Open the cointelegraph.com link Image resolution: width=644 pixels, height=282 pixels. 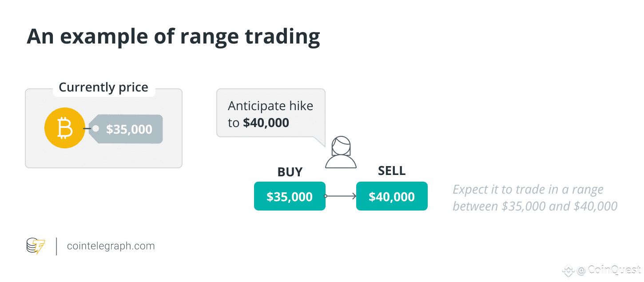tap(111, 246)
